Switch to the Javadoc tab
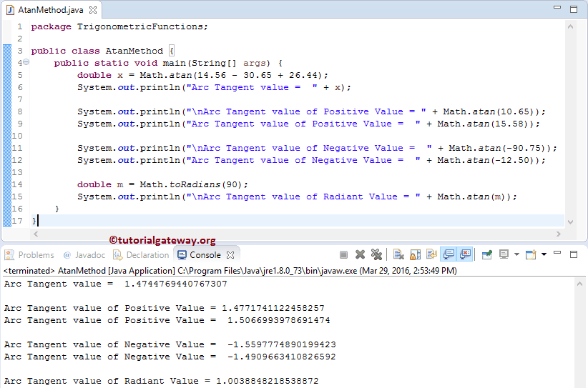 pyautogui.click(x=84, y=255)
